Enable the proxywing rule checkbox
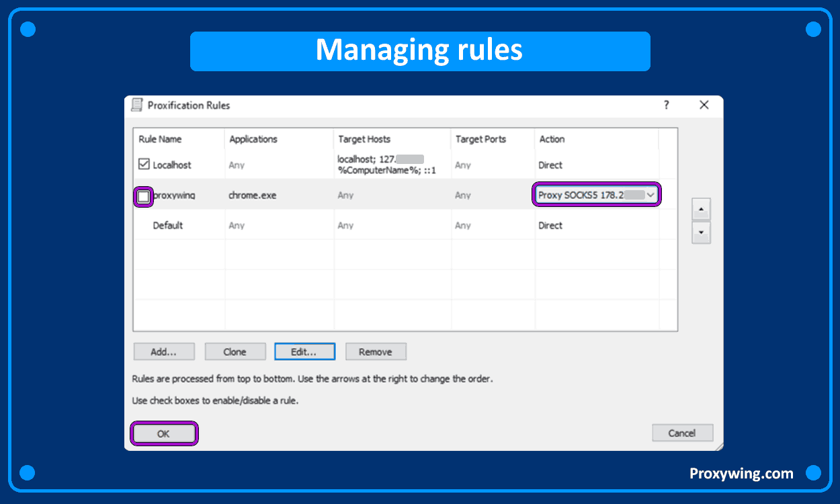The image size is (840, 504). [x=143, y=195]
